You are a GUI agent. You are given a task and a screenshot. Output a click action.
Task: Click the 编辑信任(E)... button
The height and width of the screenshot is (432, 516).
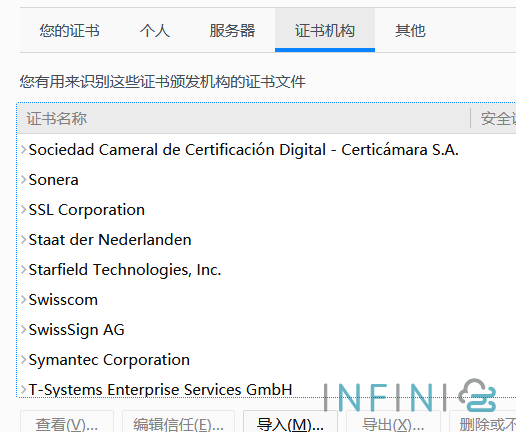coord(178,422)
